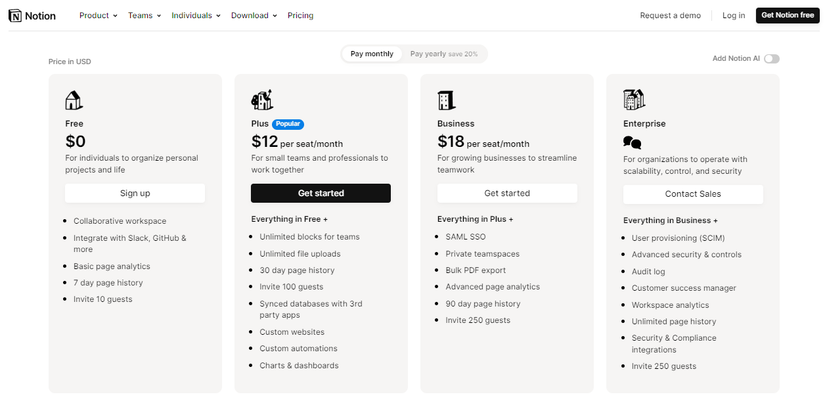The image size is (825, 414).
Task: Click Sign up on Free plan
Action: point(135,193)
